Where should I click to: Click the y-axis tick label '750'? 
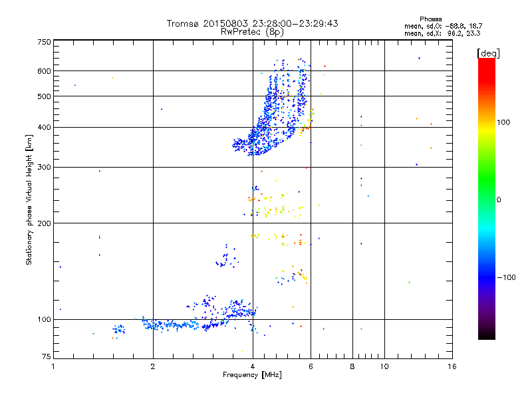click(44, 42)
